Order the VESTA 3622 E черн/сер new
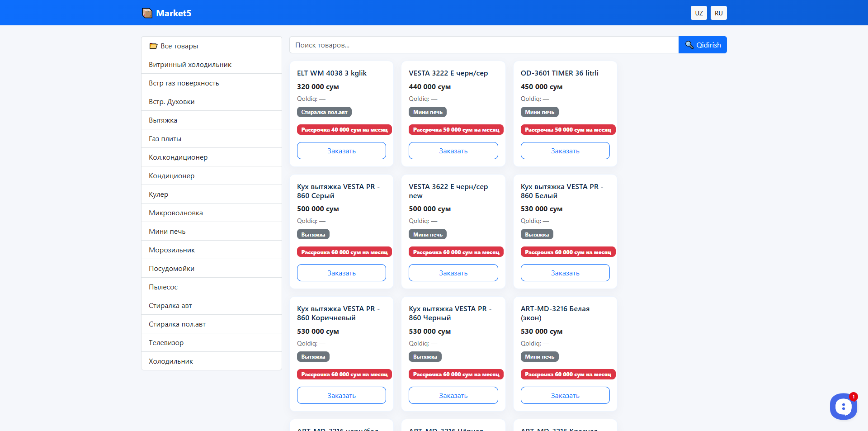This screenshot has height=431, width=868. coord(453,273)
